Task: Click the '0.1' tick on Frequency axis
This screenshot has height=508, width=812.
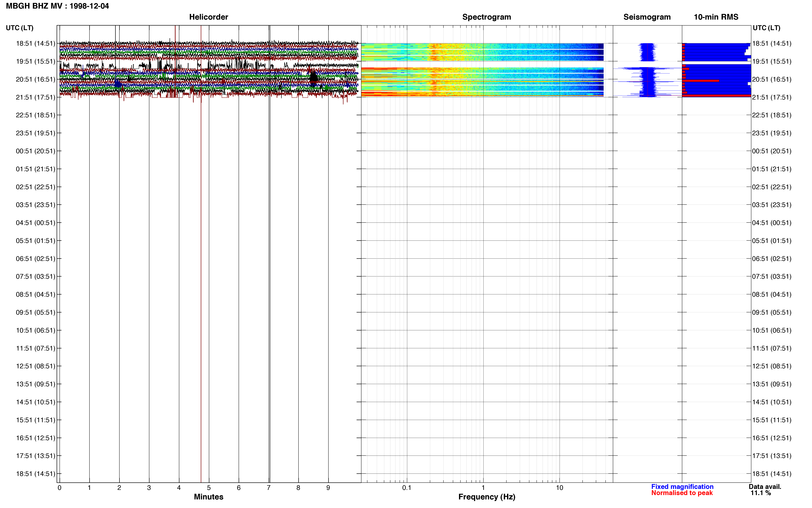Action: [x=407, y=487]
